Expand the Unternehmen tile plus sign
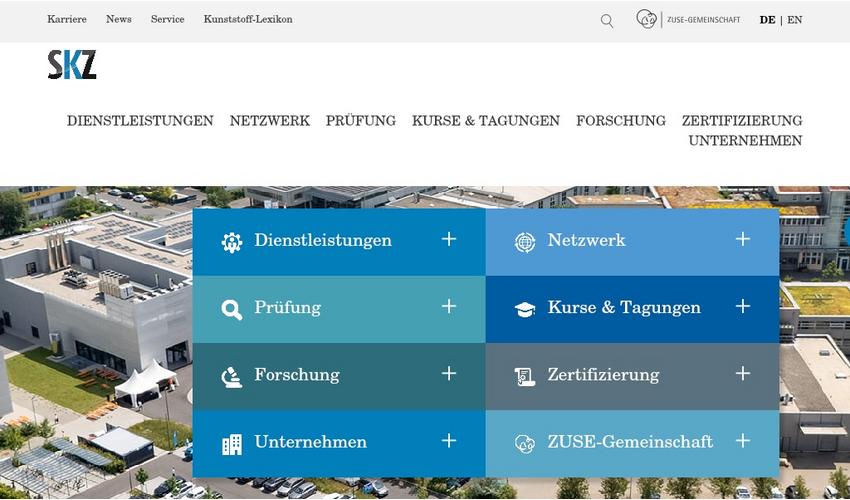 [449, 441]
